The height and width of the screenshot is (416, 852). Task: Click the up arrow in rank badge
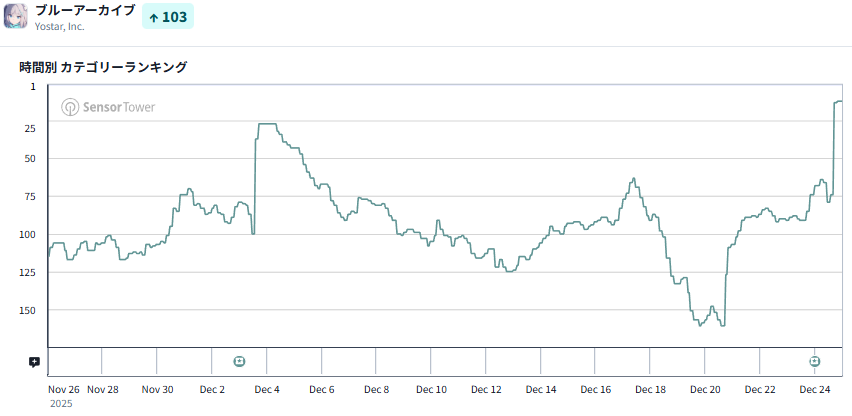[153, 18]
